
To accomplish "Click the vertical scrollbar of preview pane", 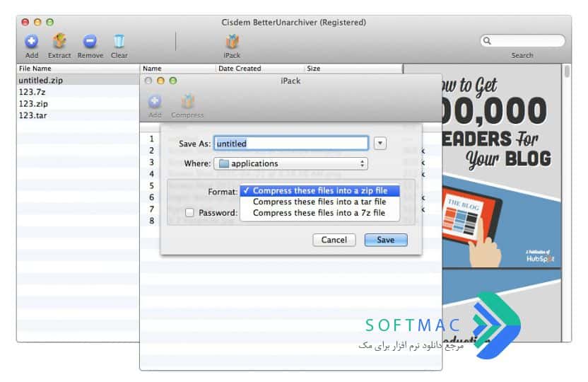I will point(566,202).
